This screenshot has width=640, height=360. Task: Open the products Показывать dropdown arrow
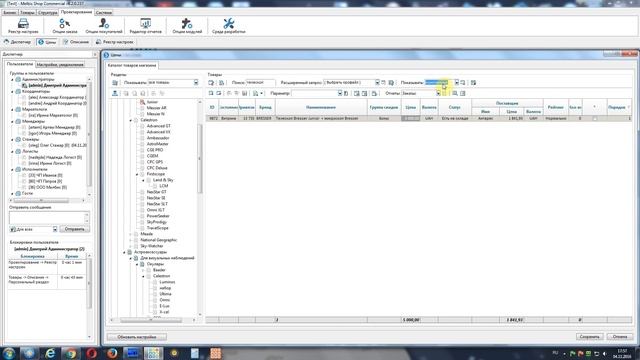tap(456, 82)
